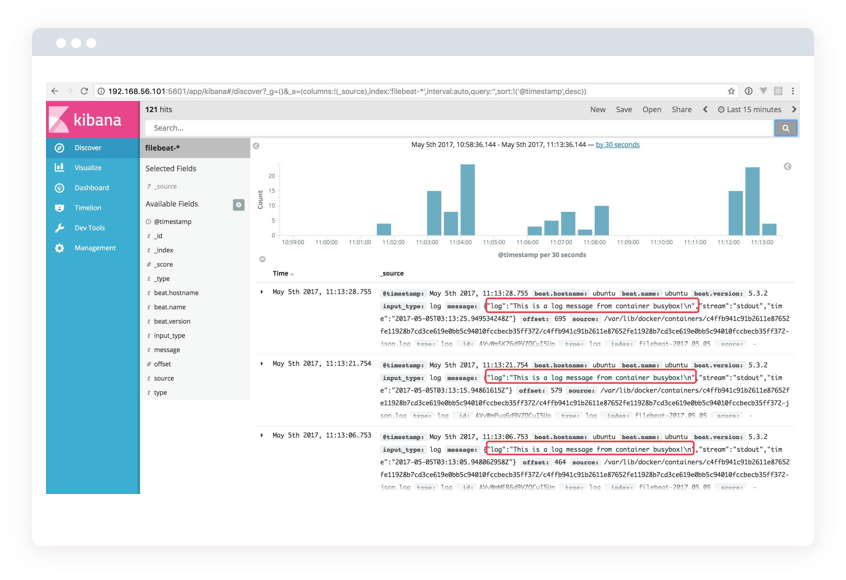
Task: Click New in the top toolbar
Action: click(x=598, y=110)
